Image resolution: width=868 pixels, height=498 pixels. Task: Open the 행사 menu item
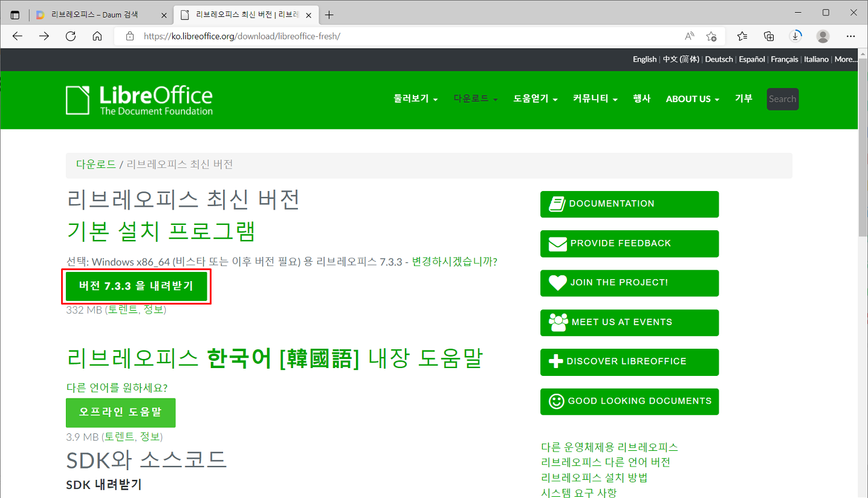tap(642, 99)
